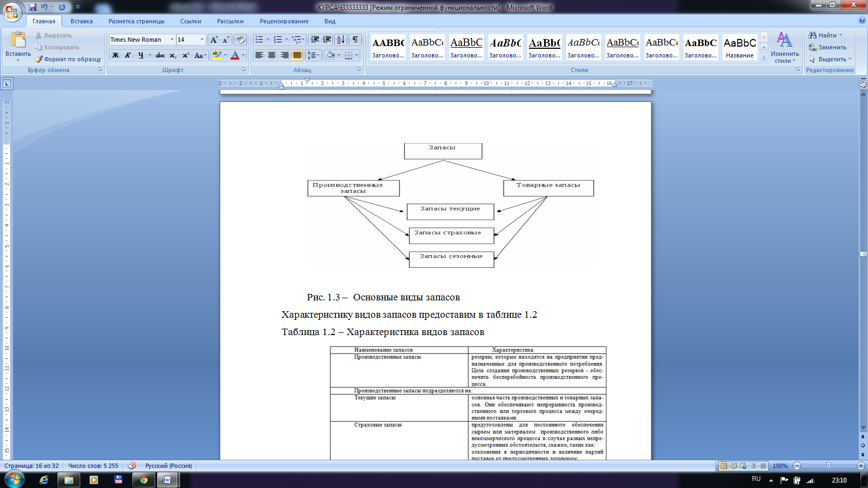
Task: Click the multilevel list icon
Action: [296, 40]
